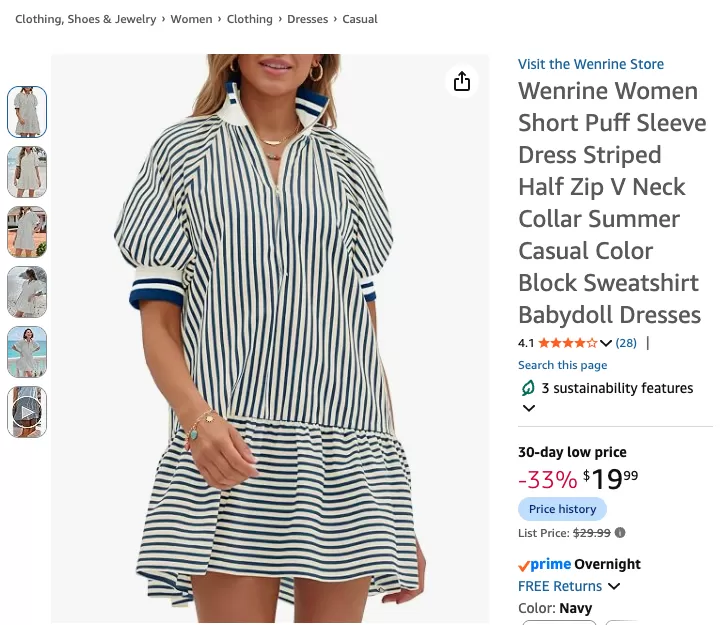Select the fourth thumbnail with sun hat
The image size is (723, 625).
click(27, 292)
